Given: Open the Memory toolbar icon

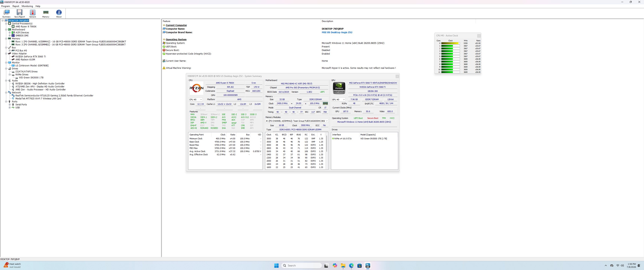Looking at the screenshot, I should tap(46, 13).
